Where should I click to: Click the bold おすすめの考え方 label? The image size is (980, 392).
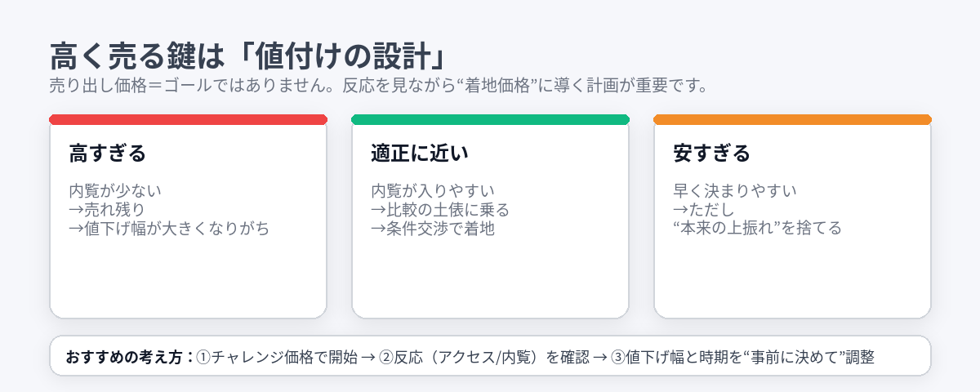129,357
